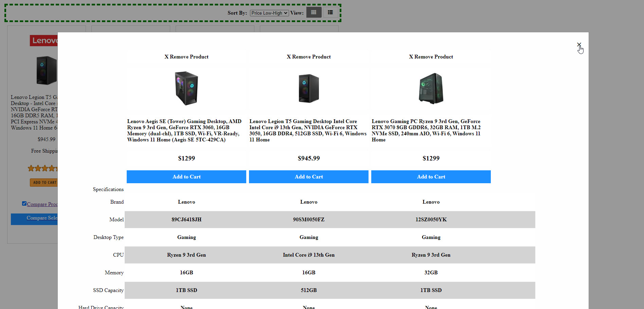Click the Legion T5 desktop image
This screenshot has height=309, width=644.
(308, 88)
